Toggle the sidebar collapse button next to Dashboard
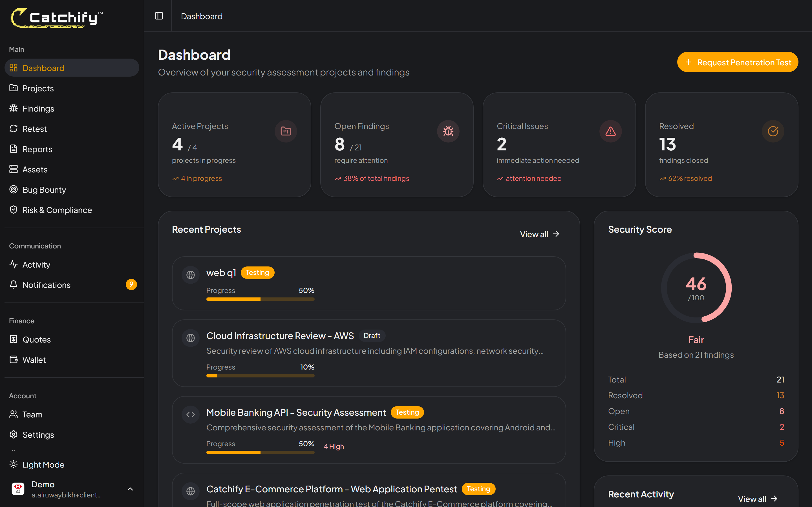Screen dimensions: 812x507 tap(158, 16)
